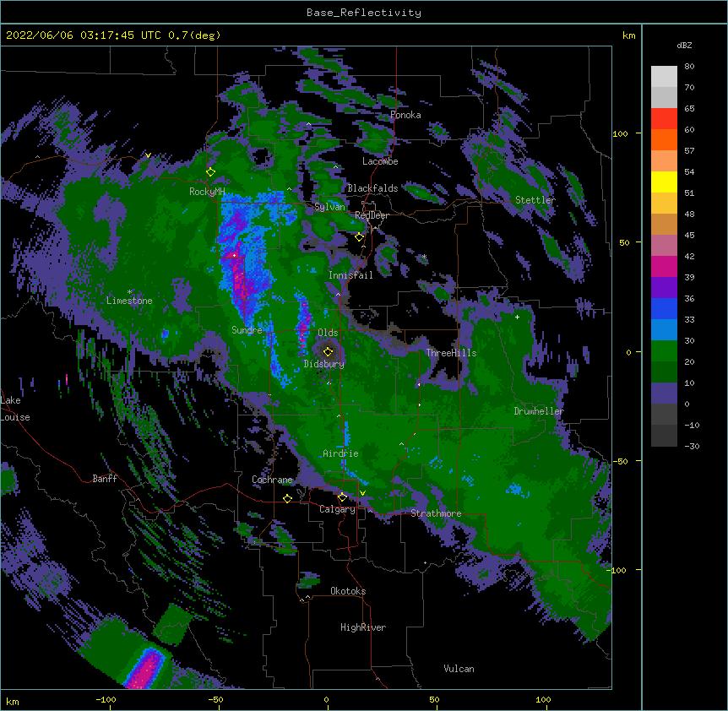Click the Sundre label
Screen dimensions: 728x711
(247, 330)
